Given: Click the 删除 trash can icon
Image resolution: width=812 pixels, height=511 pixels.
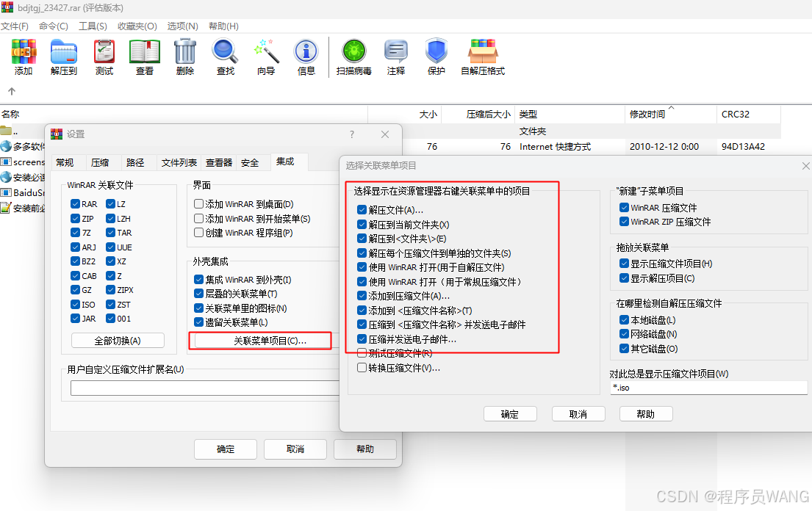Looking at the screenshot, I should point(185,51).
